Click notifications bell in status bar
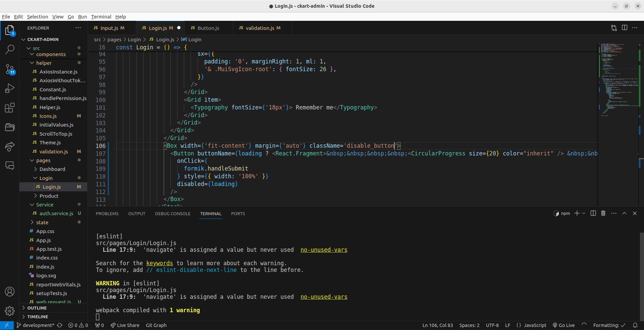Screen dimensions: 644x330 click(635, 325)
